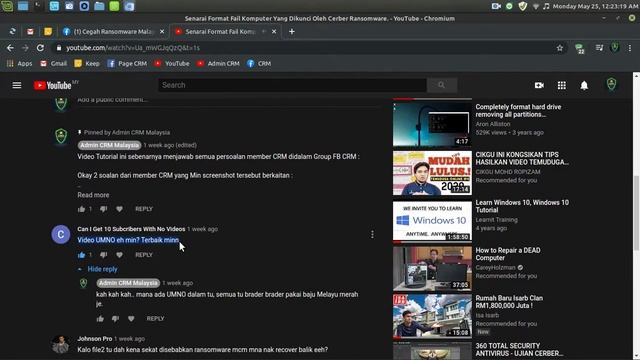Expand pinned comment with Read more

pyautogui.click(x=93, y=195)
